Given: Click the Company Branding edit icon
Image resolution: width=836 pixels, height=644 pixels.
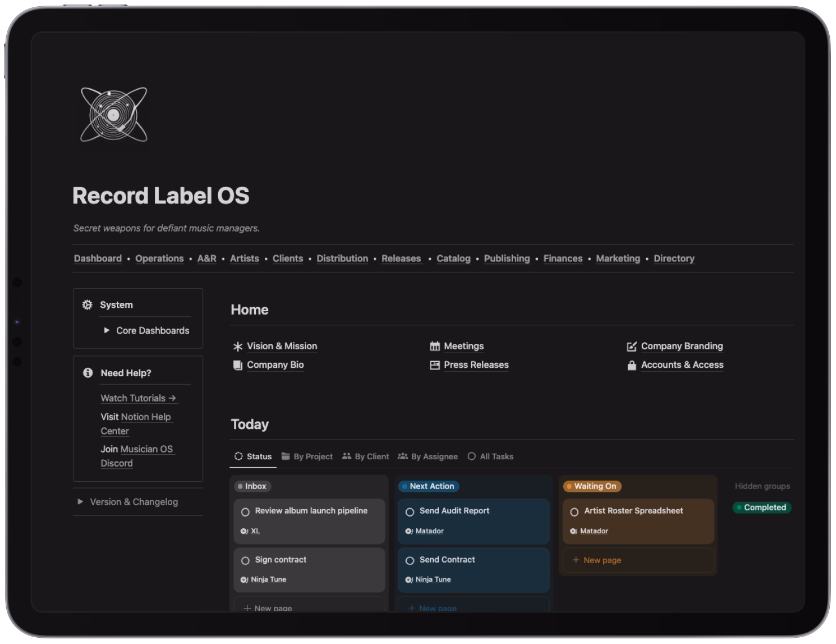Looking at the screenshot, I should tap(632, 346).
